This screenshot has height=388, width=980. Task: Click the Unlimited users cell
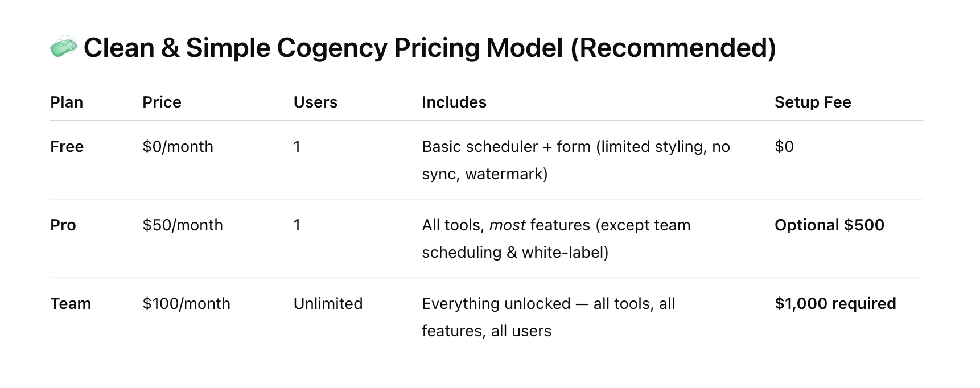pos(328,304)
